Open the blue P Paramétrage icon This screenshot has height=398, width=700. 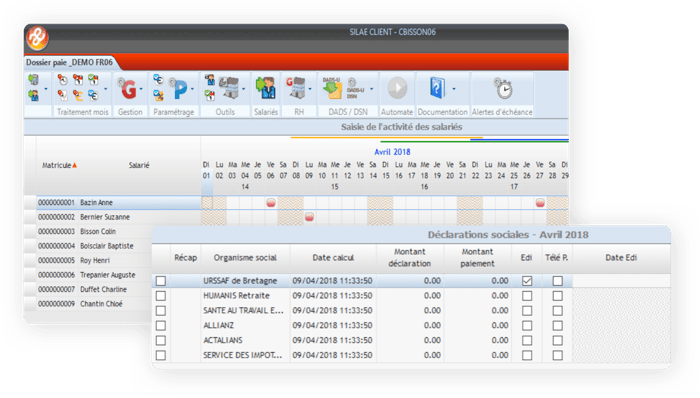point(180,89)
